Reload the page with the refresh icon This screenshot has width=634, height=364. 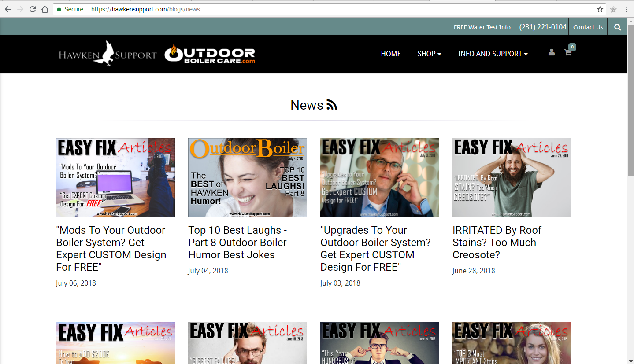[x=32, y=9]
